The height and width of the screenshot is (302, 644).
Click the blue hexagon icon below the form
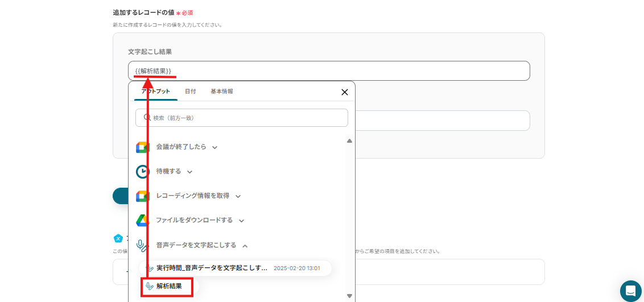click(118, 238)
